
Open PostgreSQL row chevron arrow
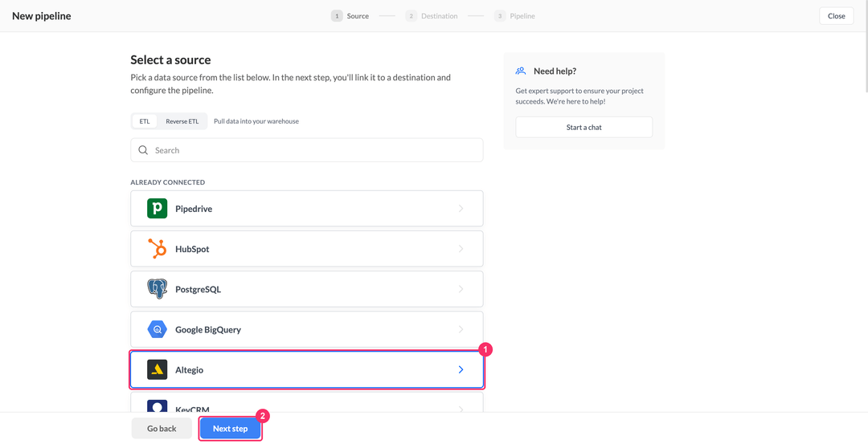point(461,289)
